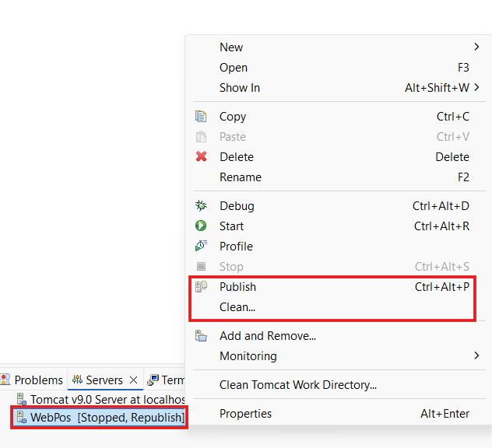Expand the Show In submenu arrow
This screenshot has width=492, height=448.
tap(476, 87)
